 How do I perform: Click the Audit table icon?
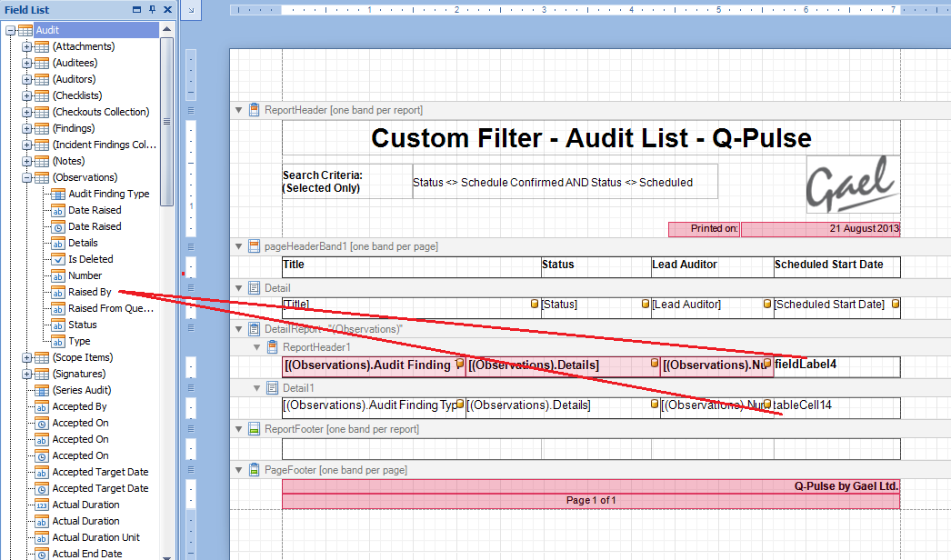click(25, 30)
